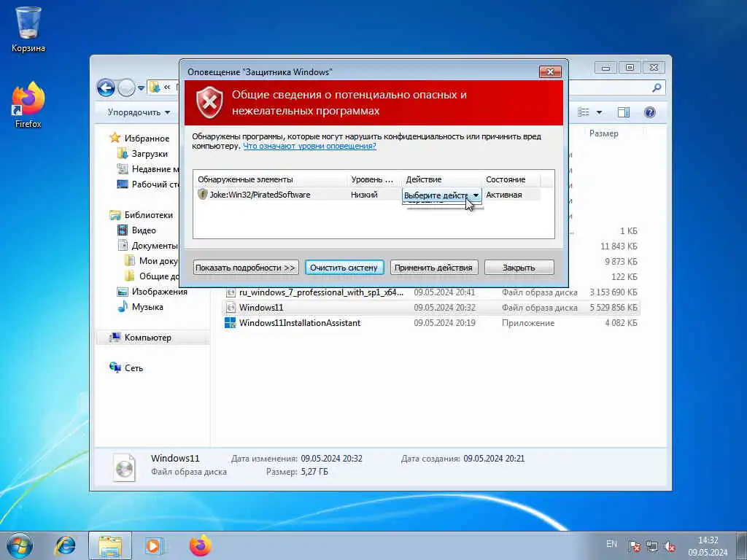This screenshot has height=560, width=747.
Task: Click the network tray icon
Action: (651, 546)
